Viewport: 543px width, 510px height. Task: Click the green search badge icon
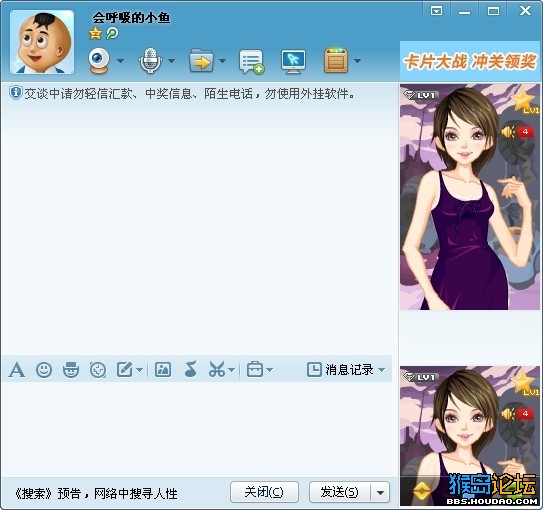[112, 34]
